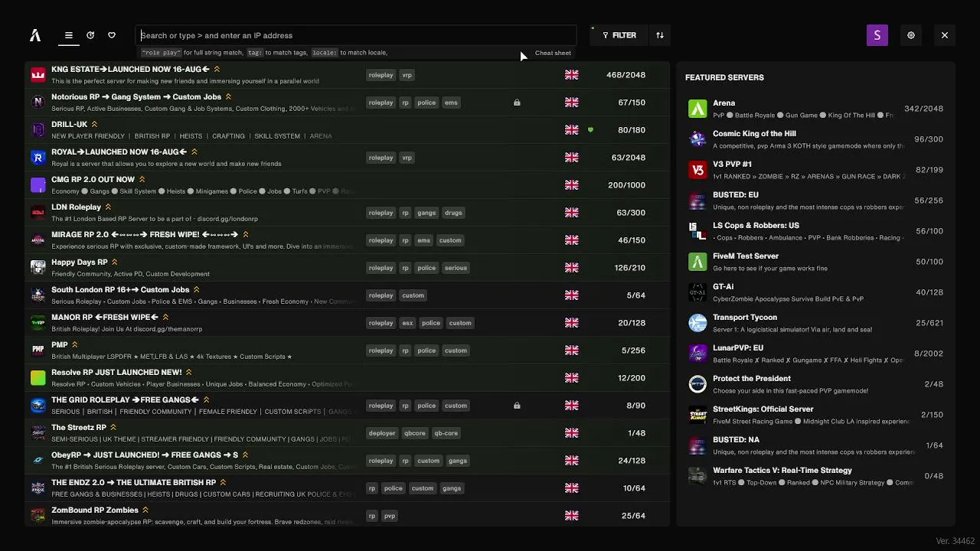Select the qbcore tag on The Streetz RP
Screen dimensions: 980x551
coord(414,433)
